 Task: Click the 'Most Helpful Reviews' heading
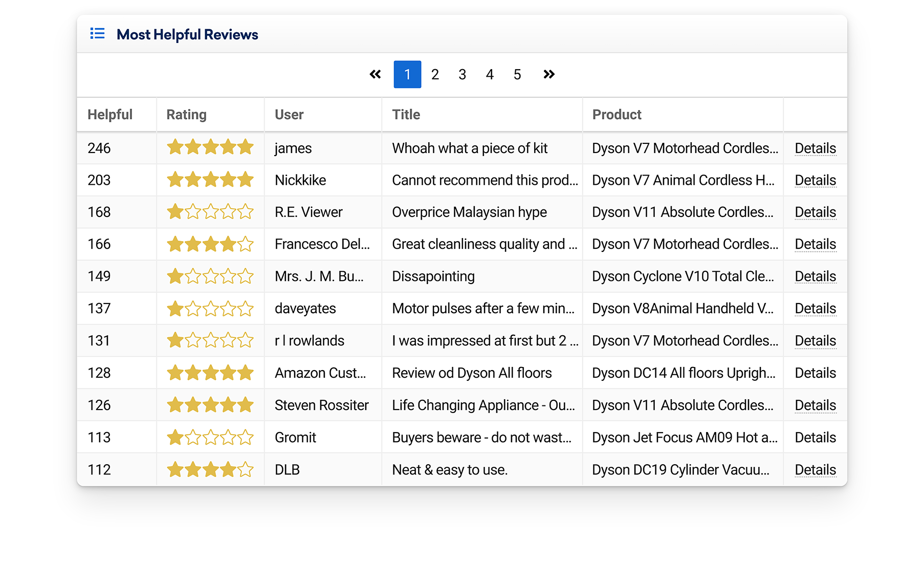click(187, 34)
